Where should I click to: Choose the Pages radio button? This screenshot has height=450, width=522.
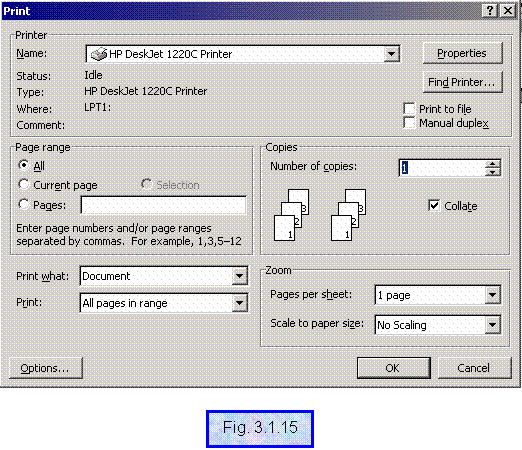(x=24, y=204)
